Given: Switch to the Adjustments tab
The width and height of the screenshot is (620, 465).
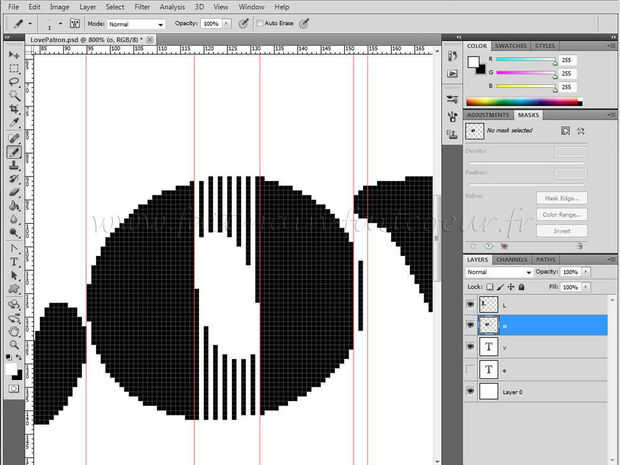Looking at the screenshot, I should tap(488, 115).
